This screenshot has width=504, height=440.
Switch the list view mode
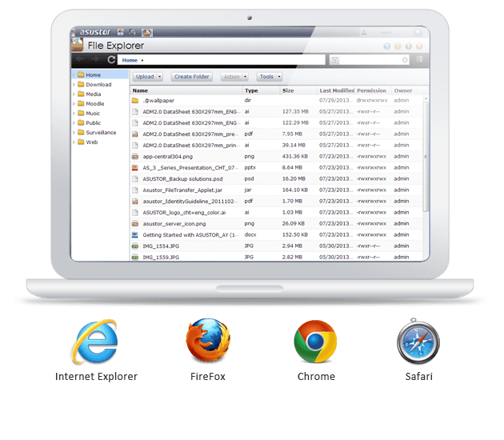[x=419, y=59]
